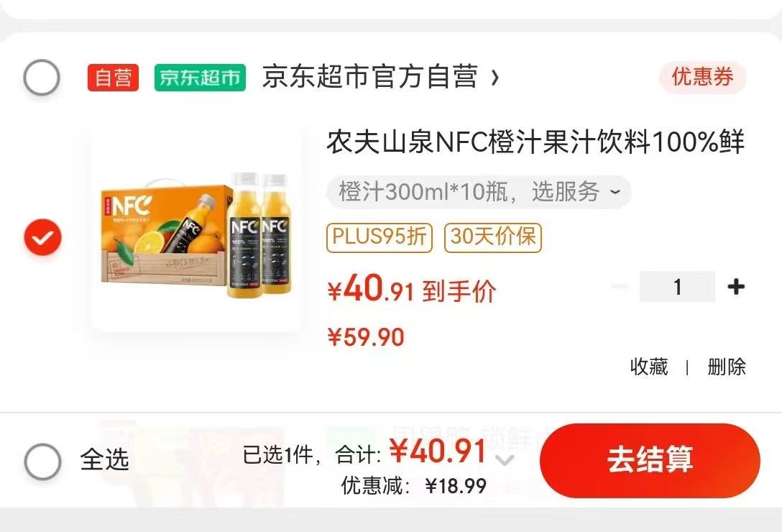
Task: Open the 优惠券 coupon button
Action: [703, 78]
